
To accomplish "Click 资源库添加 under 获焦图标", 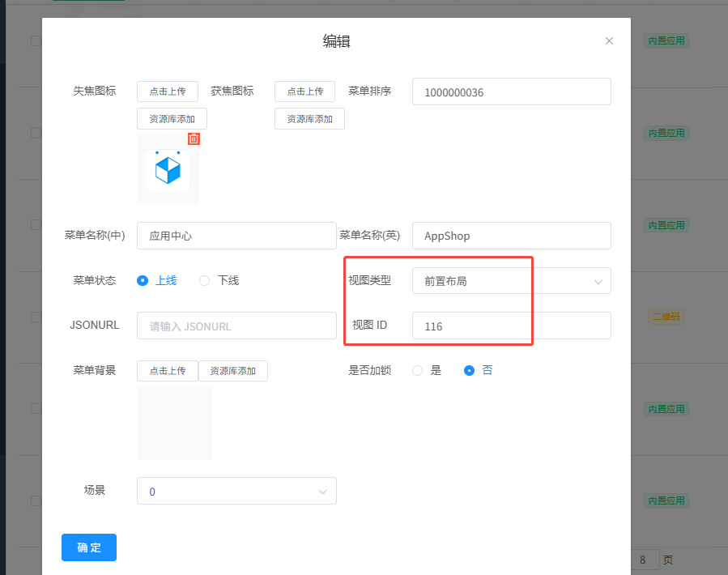I will 309,119.
